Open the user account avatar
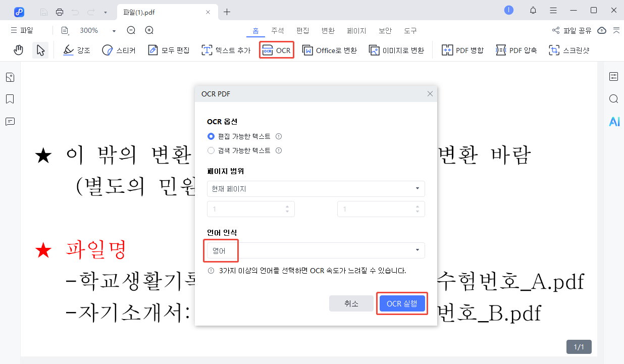Screen dimensions: 624x364 509,10
